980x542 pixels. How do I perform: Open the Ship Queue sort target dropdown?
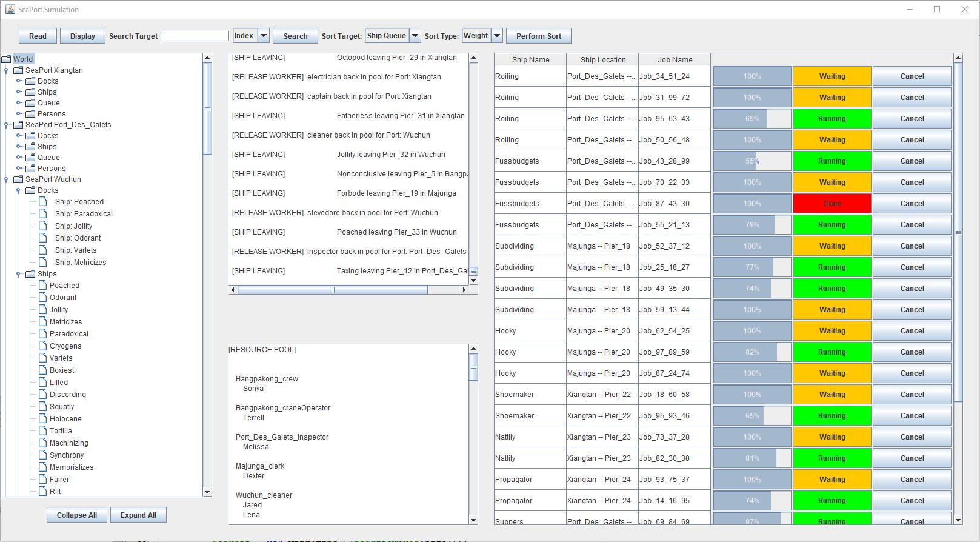415,36
